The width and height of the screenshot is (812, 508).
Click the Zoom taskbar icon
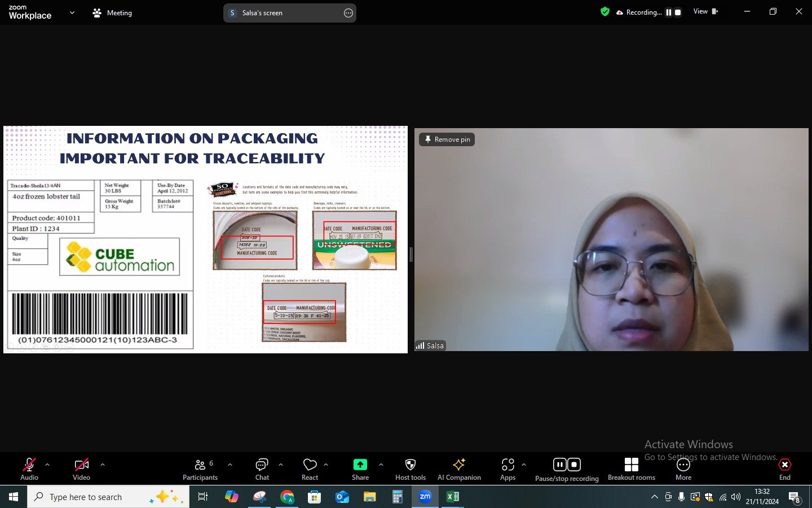(425, 497)
